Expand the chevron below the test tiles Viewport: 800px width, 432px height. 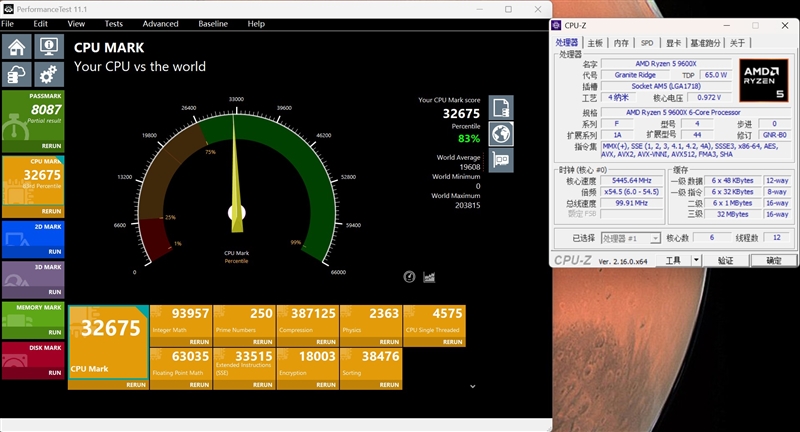[472, 386]
